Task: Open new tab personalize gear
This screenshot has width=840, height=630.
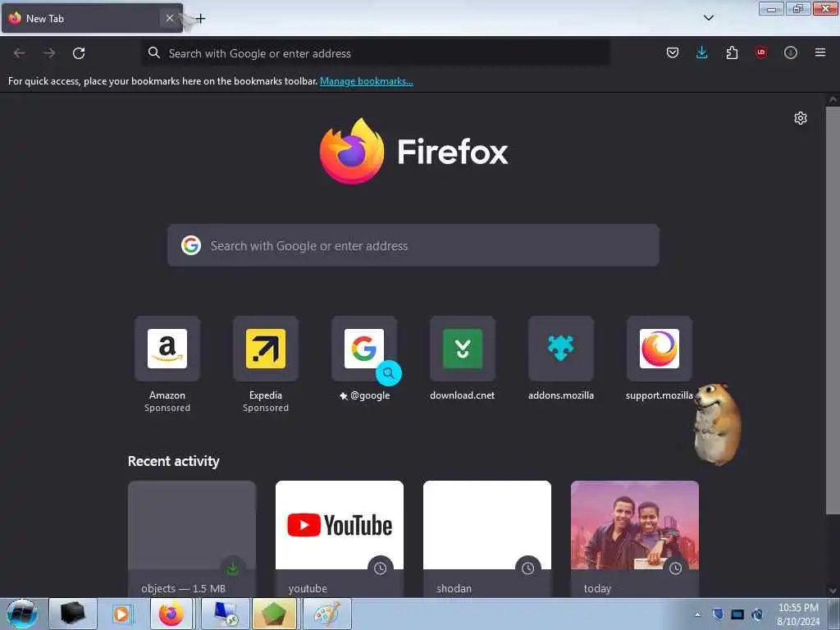Action: (x=801, y=118)
